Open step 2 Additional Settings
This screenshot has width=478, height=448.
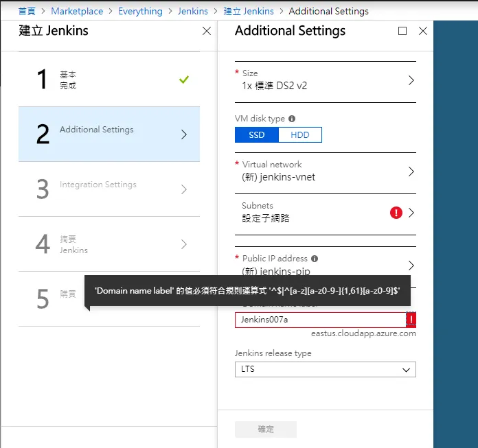pyautogui.click(x=109, y=134)
